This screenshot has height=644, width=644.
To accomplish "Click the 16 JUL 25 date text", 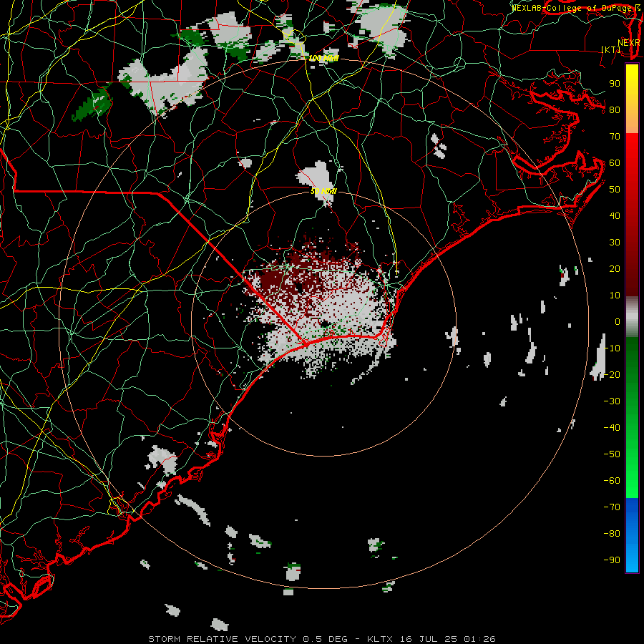I will click(x=429, y=639).
